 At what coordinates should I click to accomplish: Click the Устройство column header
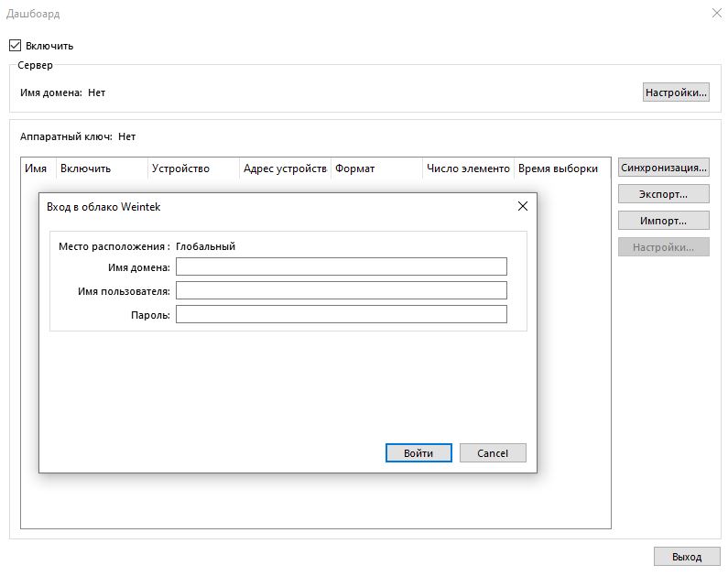(193, 168)
